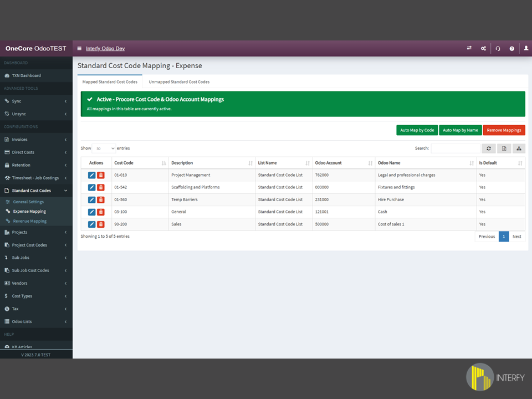Open the user profile icon
The height and width of the screenshot is (399, 532).
pos(526,49)
